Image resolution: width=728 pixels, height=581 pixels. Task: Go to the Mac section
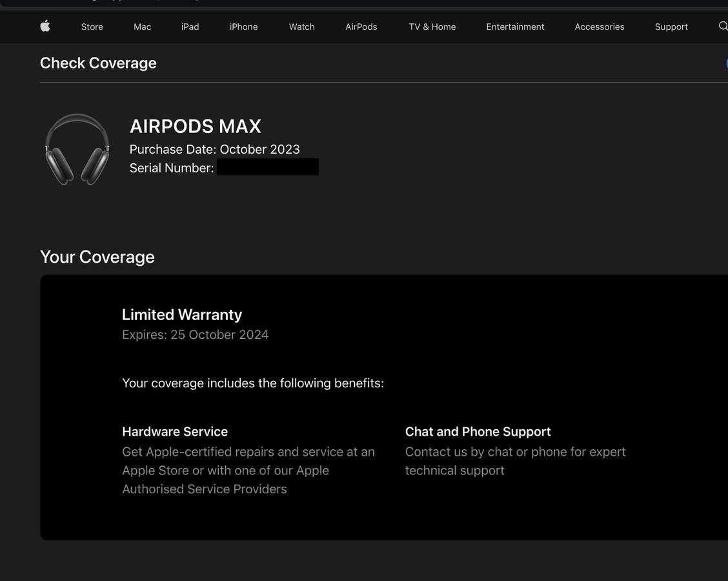pyautogui.click(x=142, y=26)
